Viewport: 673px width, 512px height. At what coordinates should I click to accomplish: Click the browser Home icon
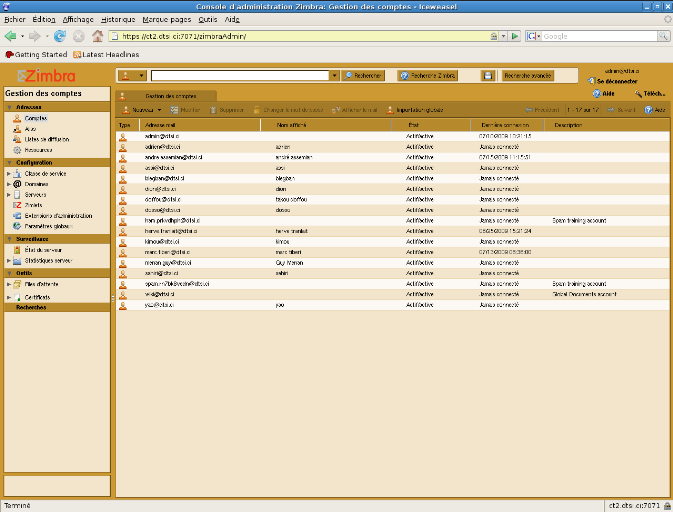pyautogui.click(x=97, y=36)
